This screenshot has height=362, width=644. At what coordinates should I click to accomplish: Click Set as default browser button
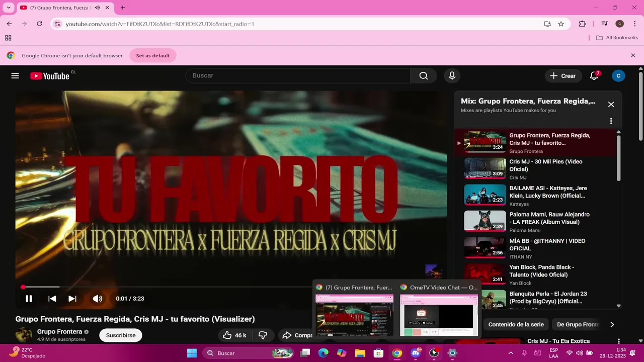[153, 55]
